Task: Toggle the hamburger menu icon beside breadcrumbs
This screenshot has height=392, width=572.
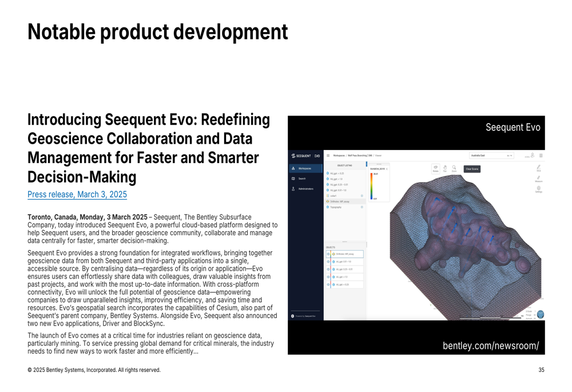Action: coord(328,156)
